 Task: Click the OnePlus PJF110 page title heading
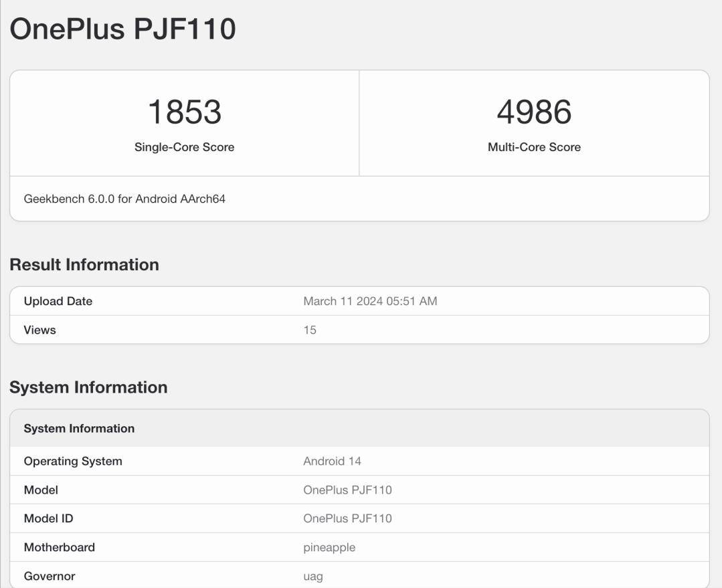122,29
